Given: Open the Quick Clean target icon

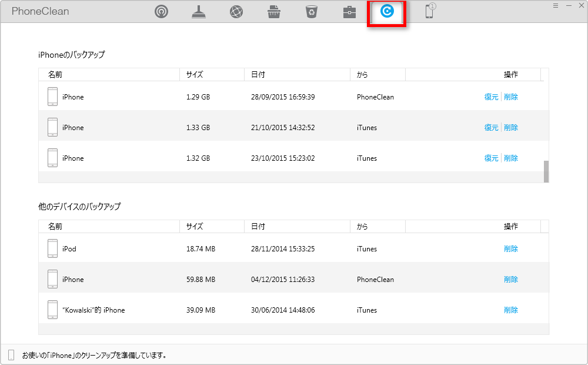Looking at the screenshot, I should tap(161, 12).
